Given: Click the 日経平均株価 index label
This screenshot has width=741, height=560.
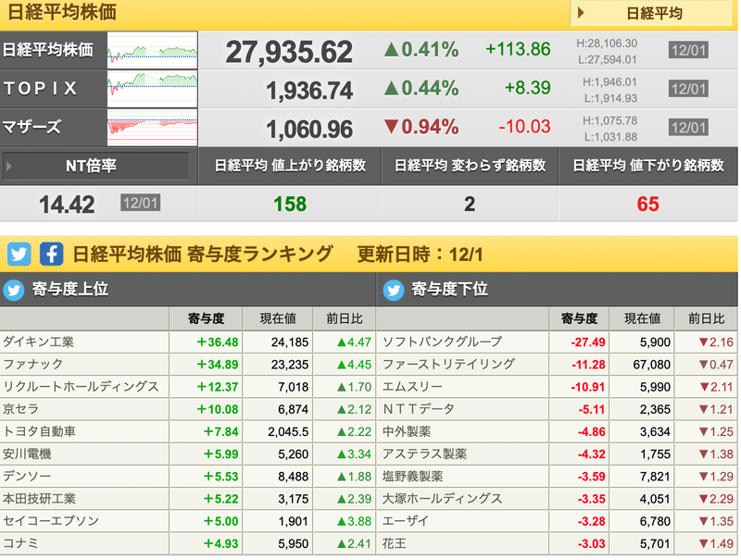Looking at the screenshot, I should (48, 50).
